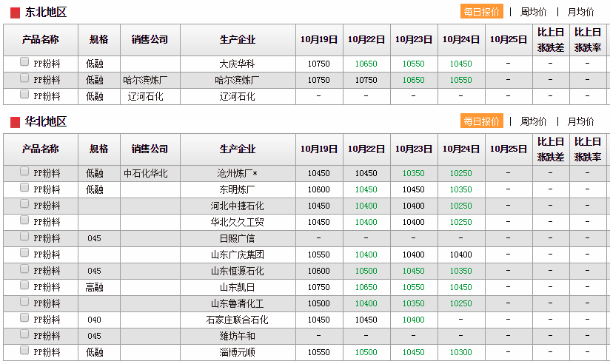Select checkbox beside 华北久久工贸
610x364 pixels.
tap(24, 220)
